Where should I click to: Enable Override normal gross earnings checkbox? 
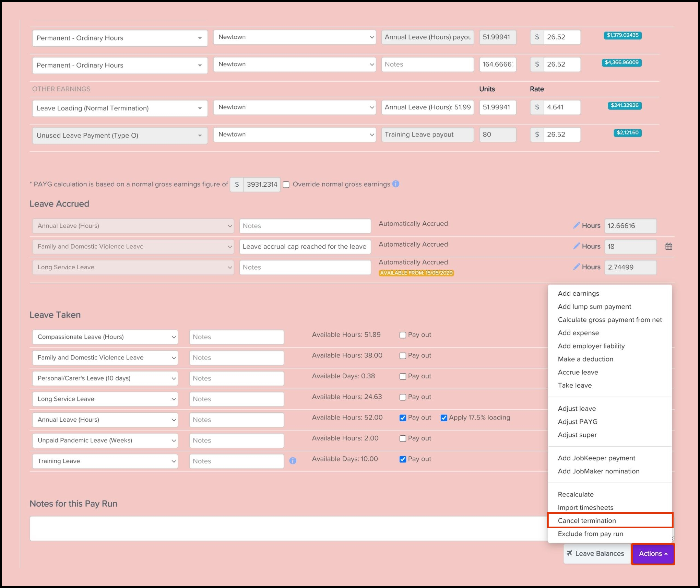click(286, 185)
